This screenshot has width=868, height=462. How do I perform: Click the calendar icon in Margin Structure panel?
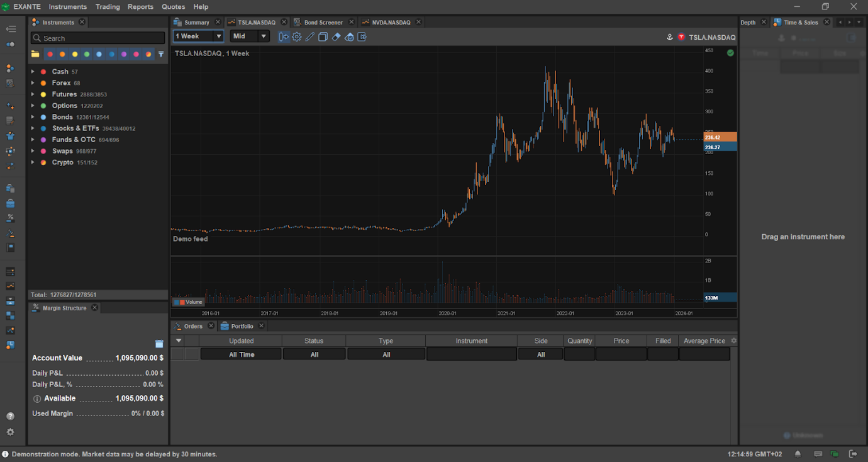click(159, 344)
